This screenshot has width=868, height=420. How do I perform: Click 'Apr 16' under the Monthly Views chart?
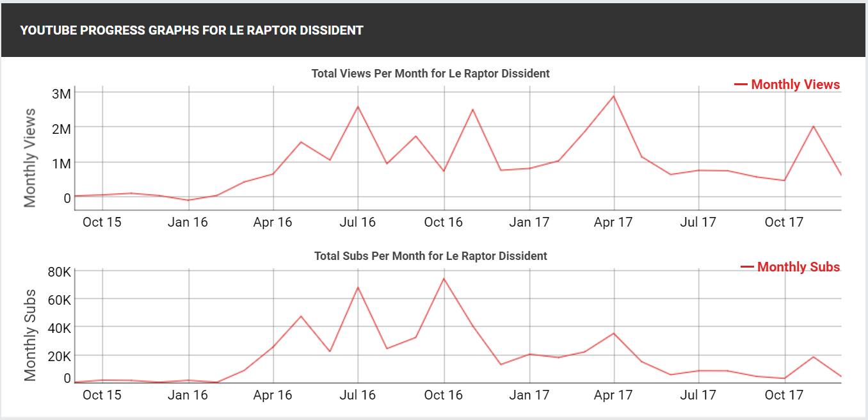pyautogui.click(x=273, y=222)
